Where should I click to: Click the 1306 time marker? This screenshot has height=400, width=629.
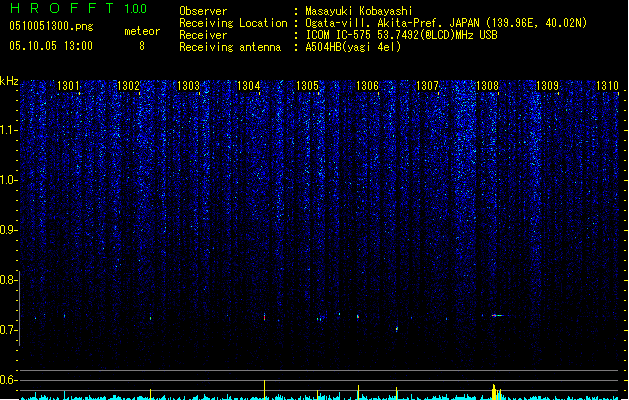tap(367, 85)
